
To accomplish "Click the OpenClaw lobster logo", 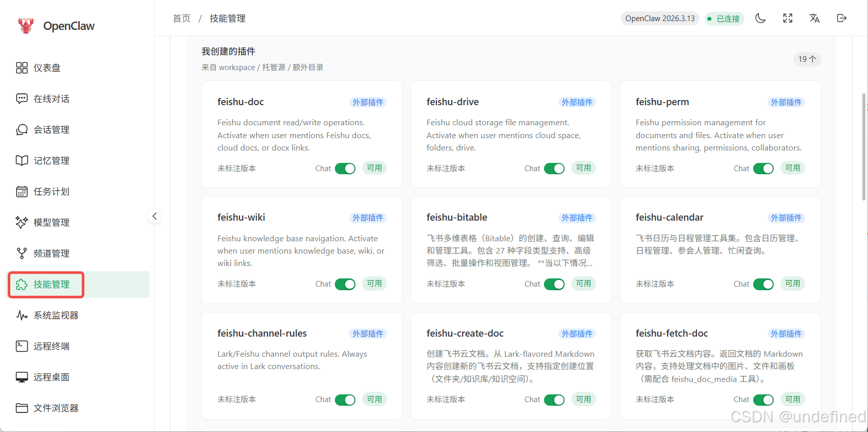I will pos(26,25).
